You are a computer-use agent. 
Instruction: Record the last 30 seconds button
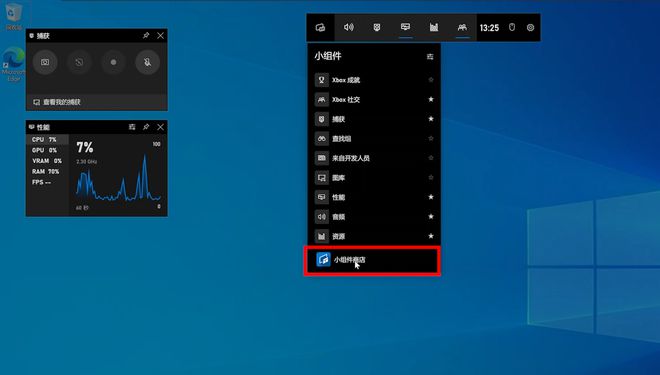tap(79, 62)
